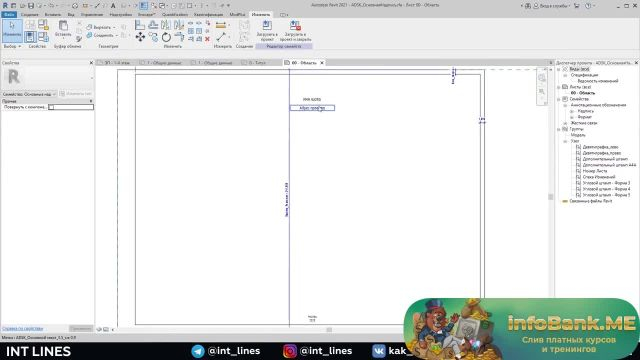Click the properties help link
The width and height of the screenshot is (640, 360).
point(22,329)
